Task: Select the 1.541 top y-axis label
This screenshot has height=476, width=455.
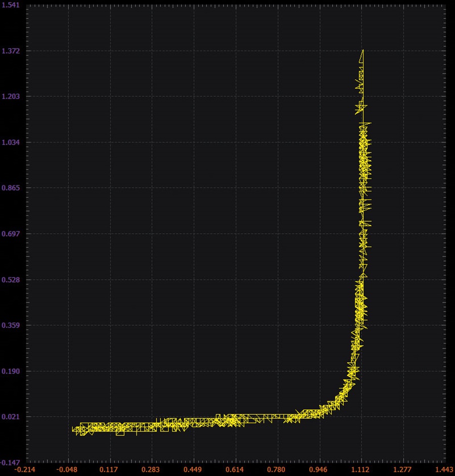Action: coord(11,5)
